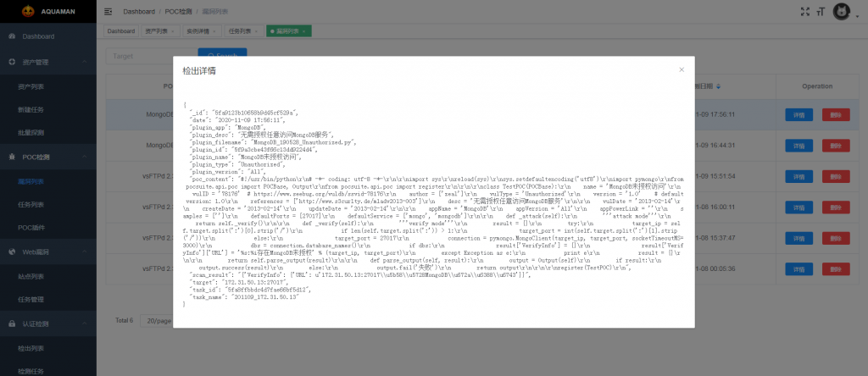Switch to the 任务列表 tag tab
The image size is (868, 376).
point(242,31)
